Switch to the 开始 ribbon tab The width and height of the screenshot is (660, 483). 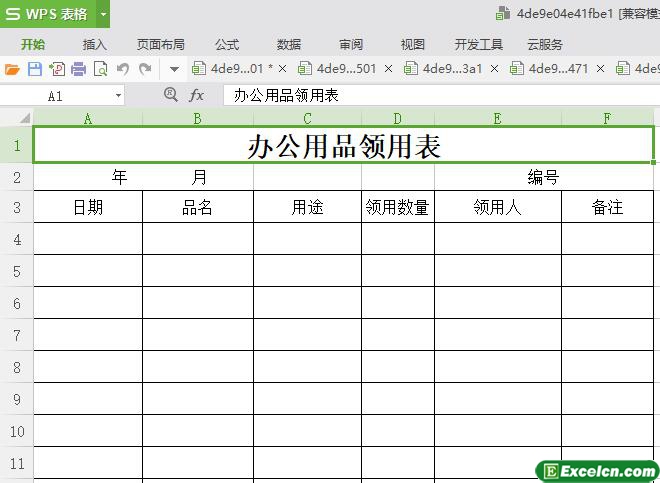33,44
